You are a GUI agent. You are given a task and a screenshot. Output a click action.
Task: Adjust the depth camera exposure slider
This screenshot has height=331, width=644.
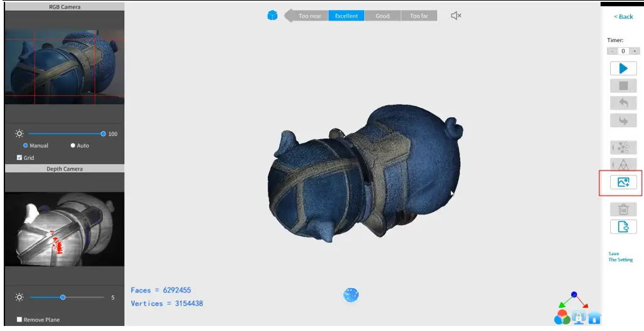[67, 297]
